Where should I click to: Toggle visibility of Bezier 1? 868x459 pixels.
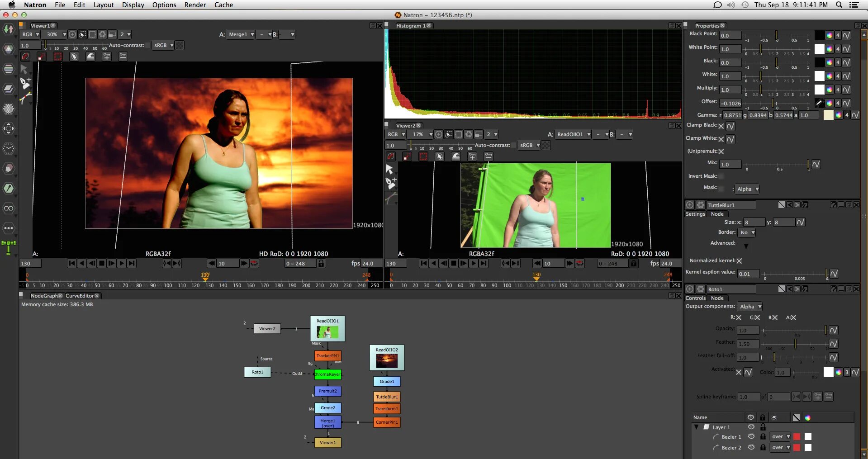[x=751, y=436]
